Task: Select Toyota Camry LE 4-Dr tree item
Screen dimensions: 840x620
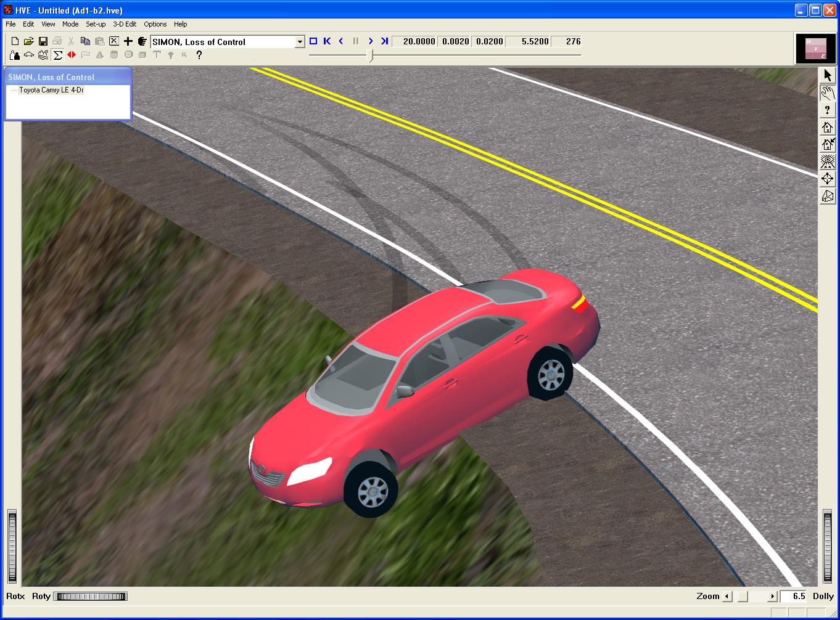Action: pyautogui.click(x=51, y=90)
